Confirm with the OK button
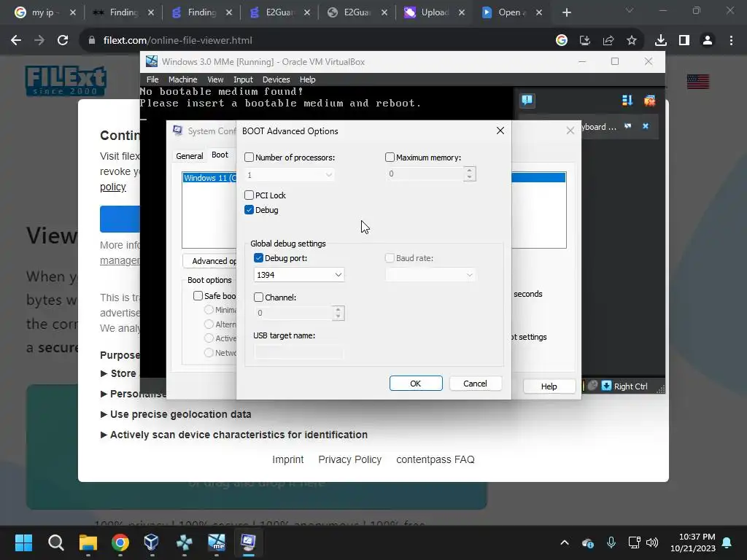747x560 pixels. (x=416, y=384)
